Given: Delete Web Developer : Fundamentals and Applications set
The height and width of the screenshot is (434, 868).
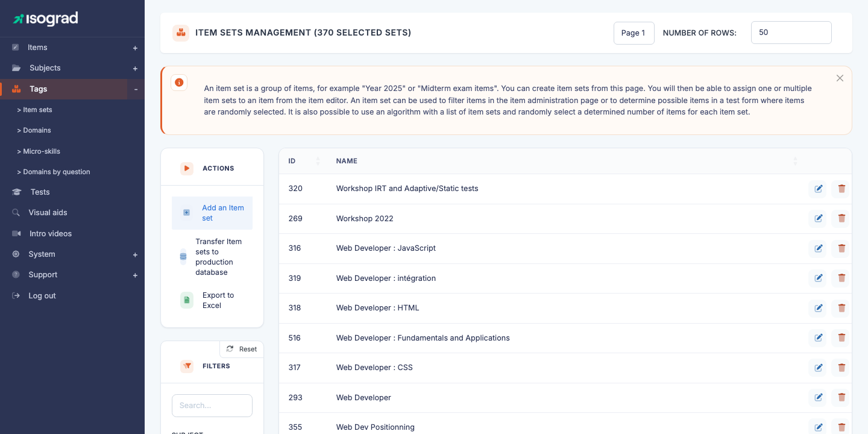Looking at the screenshot, I should pyautogui.click(x=841, y=338).
